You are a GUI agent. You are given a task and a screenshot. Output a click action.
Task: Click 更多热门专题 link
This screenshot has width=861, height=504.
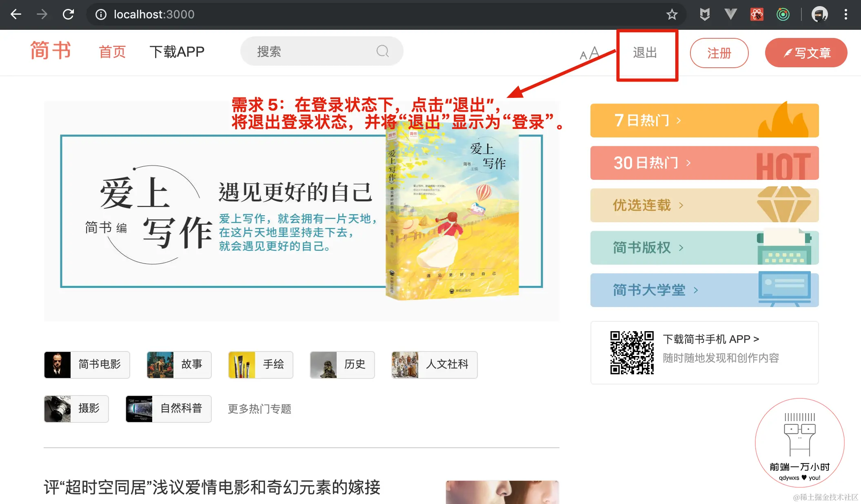260,409
